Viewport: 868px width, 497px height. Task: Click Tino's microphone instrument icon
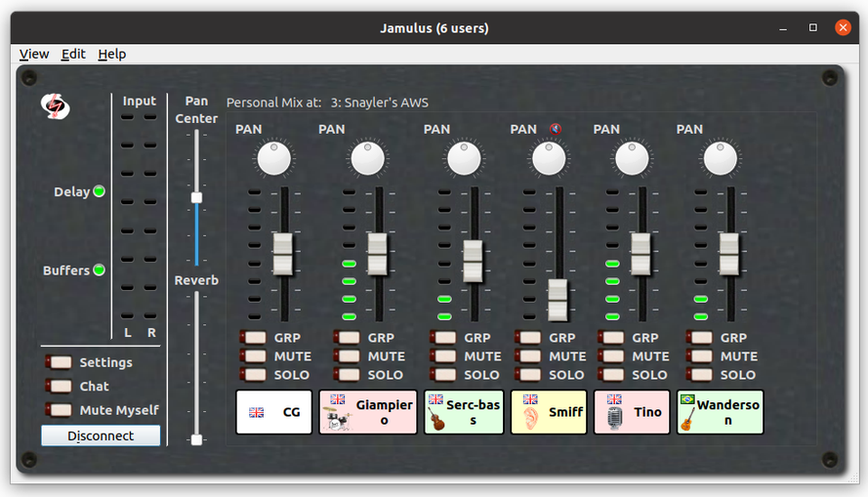tap(613, 419)
